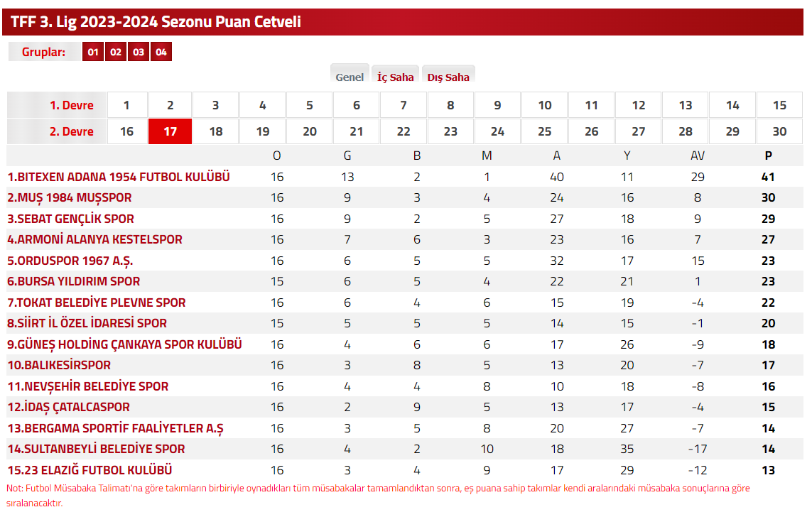Select week 21 cell

coord(357,131)
